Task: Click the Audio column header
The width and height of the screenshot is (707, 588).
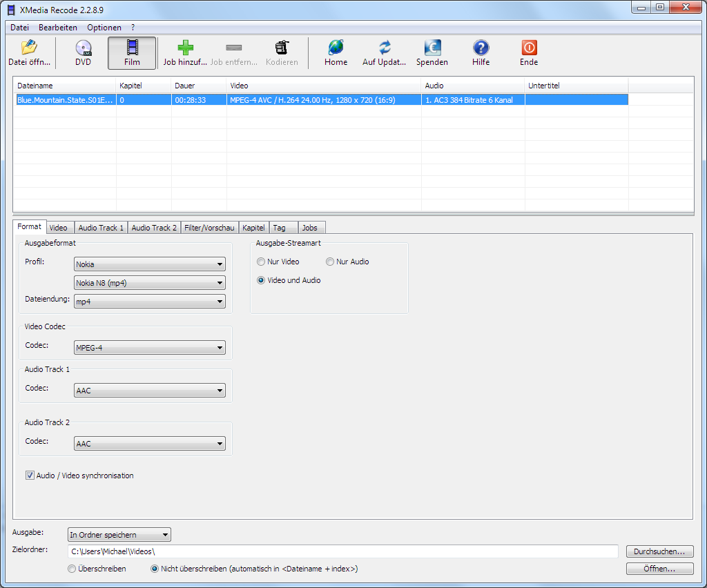Action: [x=473, y=86]
